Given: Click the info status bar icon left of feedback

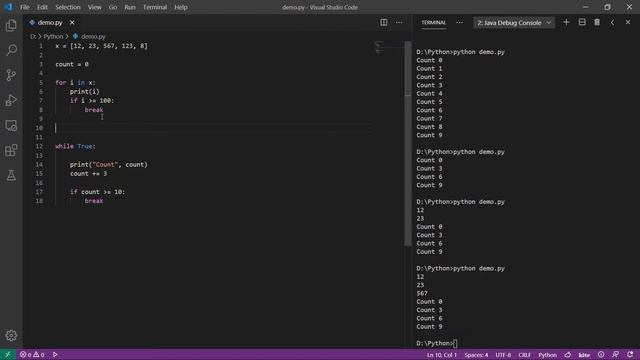Looking at the screenshot, I should point(601,355).
